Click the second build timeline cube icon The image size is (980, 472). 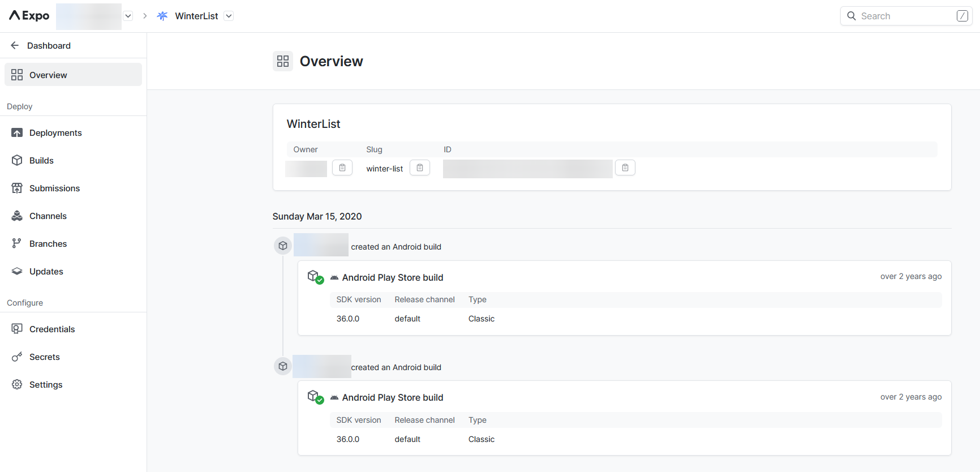283,367
